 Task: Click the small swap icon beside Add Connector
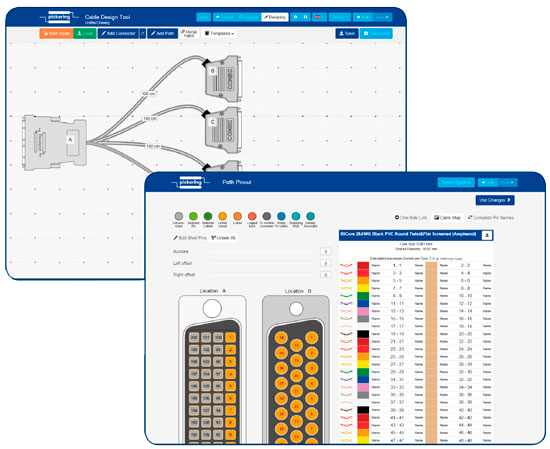pyautogui.click(x=142, y=34)
